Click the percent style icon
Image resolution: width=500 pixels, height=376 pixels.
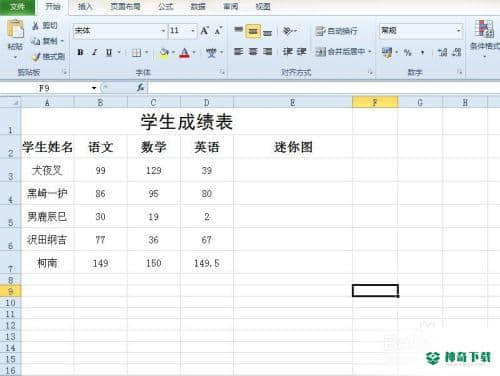407,52
